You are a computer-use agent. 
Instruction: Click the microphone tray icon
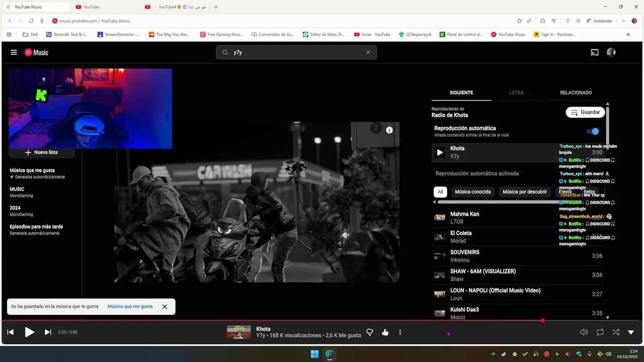pyautogui.click(x=589, y=354)
